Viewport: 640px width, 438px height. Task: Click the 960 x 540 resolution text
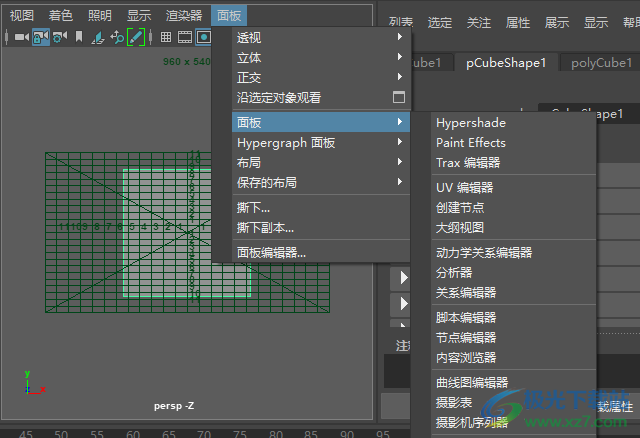[x=187, y=62]
